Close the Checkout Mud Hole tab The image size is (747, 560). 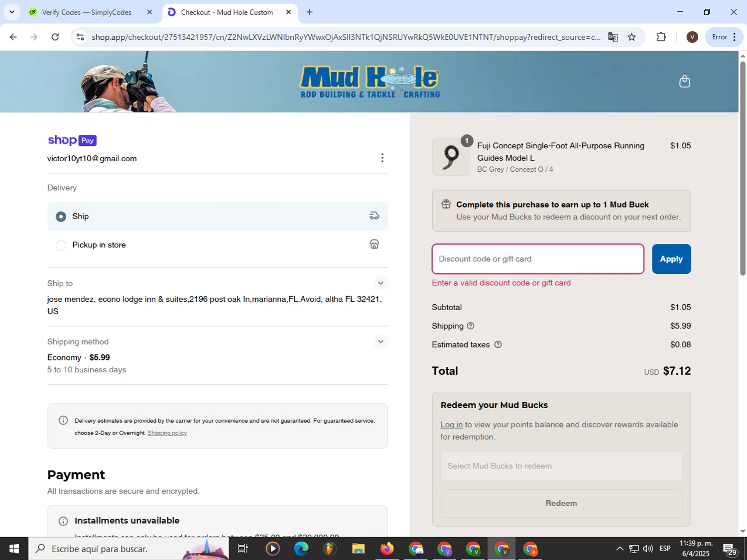[x=288, y=12]
